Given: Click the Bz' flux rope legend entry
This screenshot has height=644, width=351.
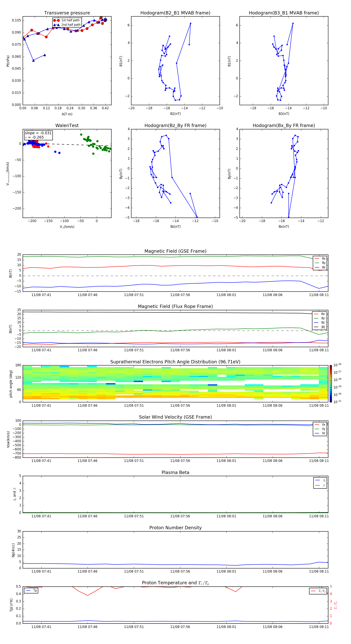Looking at the screenshot, I should (x=320, y=323).
